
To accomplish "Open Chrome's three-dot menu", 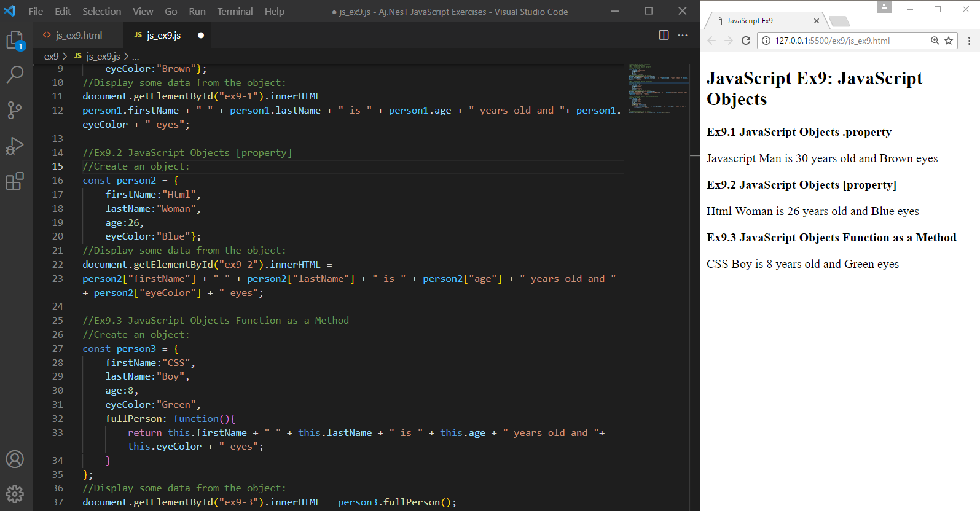I will click(969, 41).
